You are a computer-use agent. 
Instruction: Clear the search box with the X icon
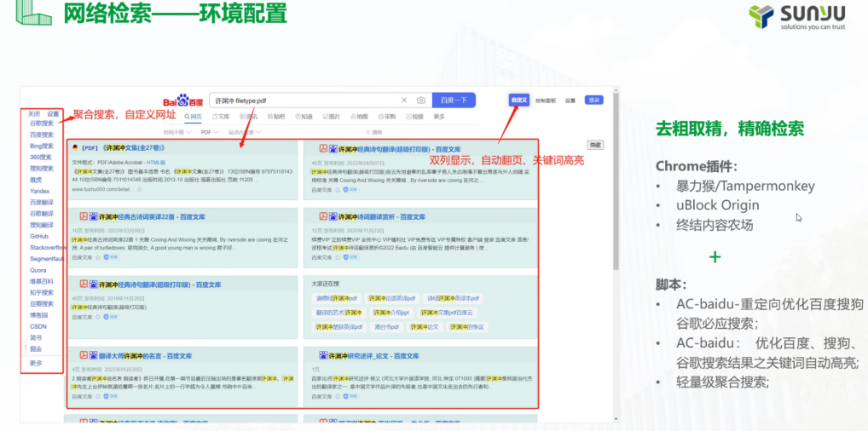coord(404,101)
